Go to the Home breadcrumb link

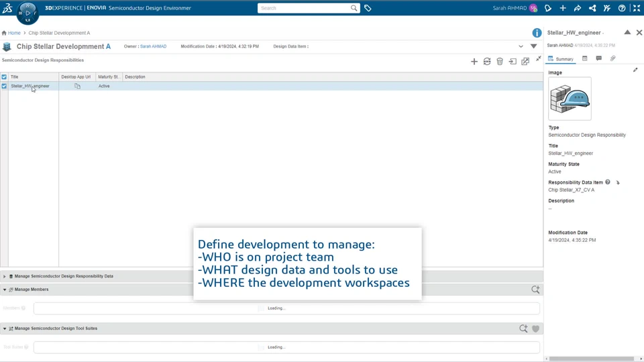click(14, 33)
